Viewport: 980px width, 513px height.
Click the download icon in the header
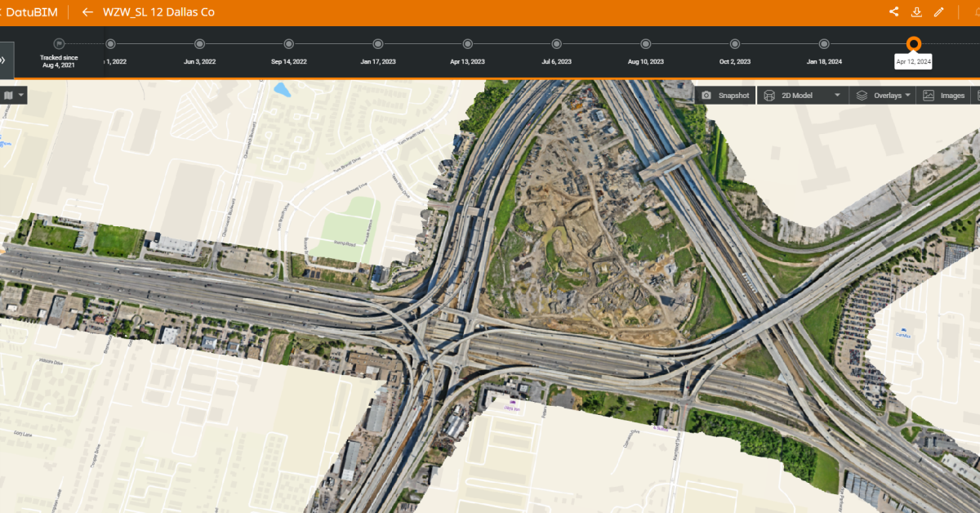coord(916,11)
